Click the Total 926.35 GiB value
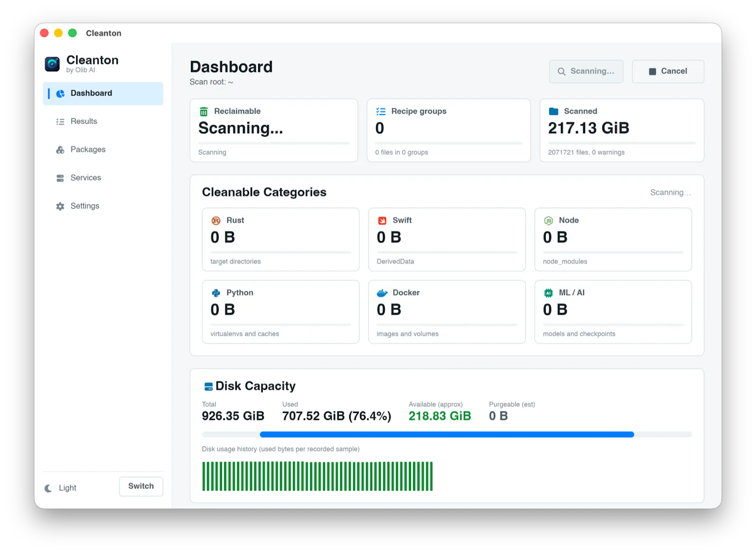The height and width of the screenshot is (554, 756). 233,416
